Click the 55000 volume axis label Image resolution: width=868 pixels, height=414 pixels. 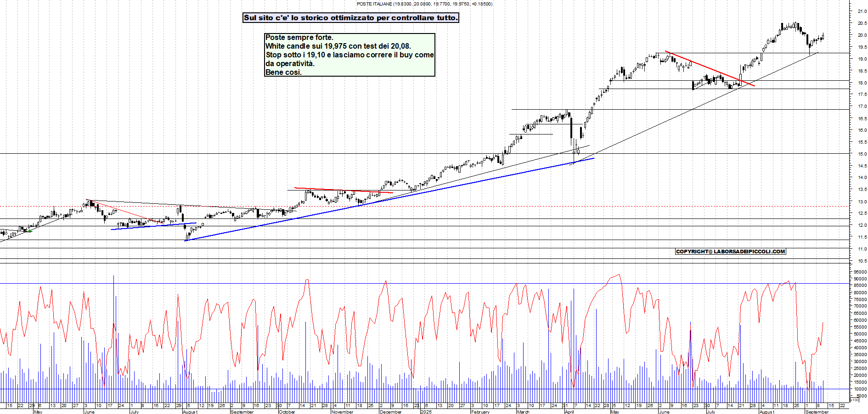[x=860, y=327]
